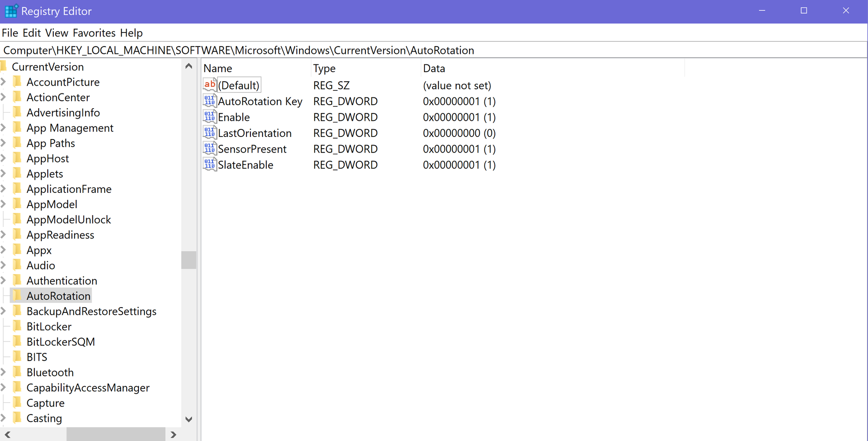Click the AccountPicture folder icon

click(17, 82)
